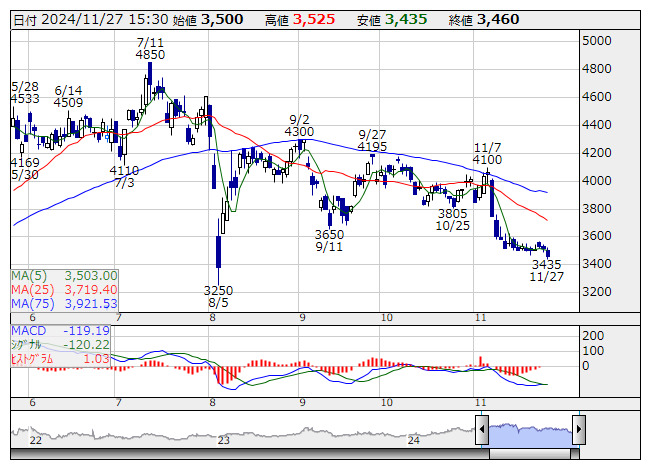This screenshot has height=470, width=653.
Task: Click the ヒストグラム 1.03 legend value
Action: point(60,358)
